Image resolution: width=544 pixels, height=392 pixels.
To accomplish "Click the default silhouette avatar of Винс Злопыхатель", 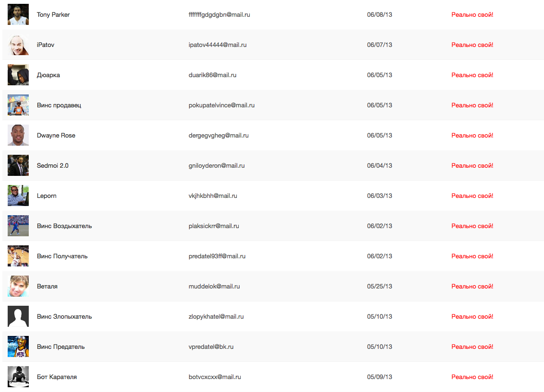I will [18, 316].
